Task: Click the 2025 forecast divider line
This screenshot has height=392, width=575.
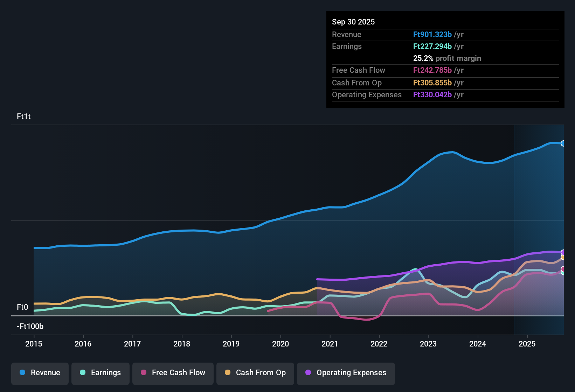Action: point(514,227)
